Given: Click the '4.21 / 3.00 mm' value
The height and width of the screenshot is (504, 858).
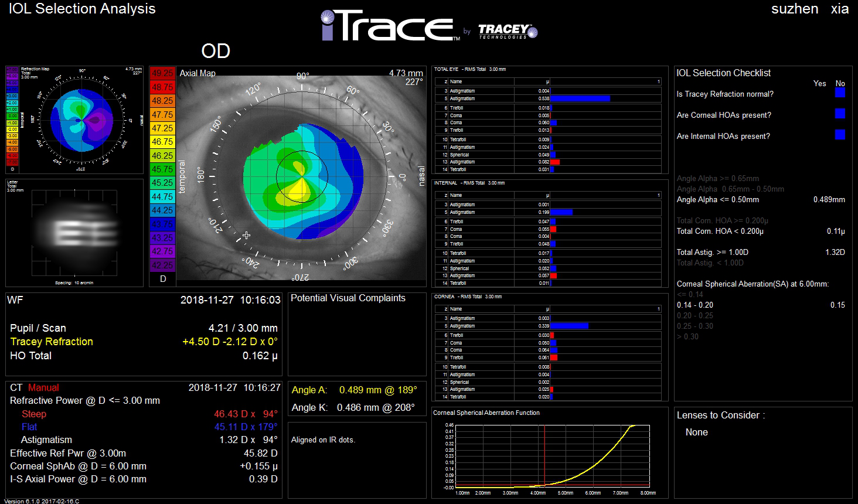Looking at the screenshot, I should click(x=243, y=328).
